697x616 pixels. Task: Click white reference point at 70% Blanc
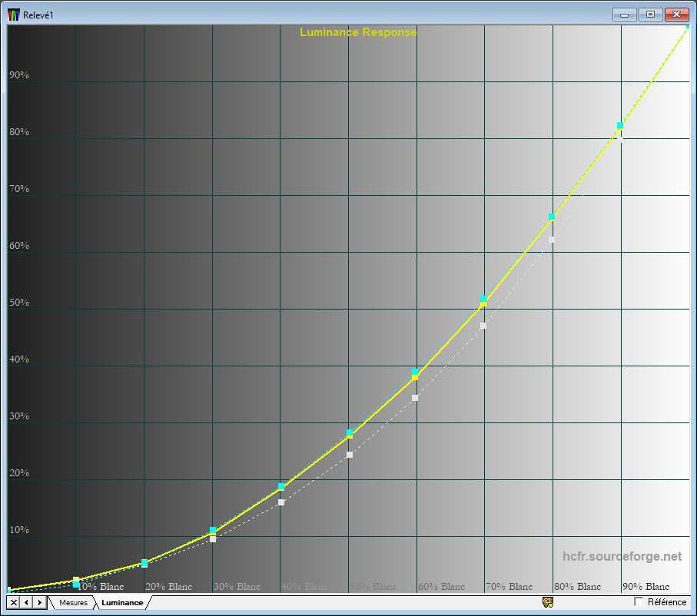pyautogui.click(x=483, y=326)
